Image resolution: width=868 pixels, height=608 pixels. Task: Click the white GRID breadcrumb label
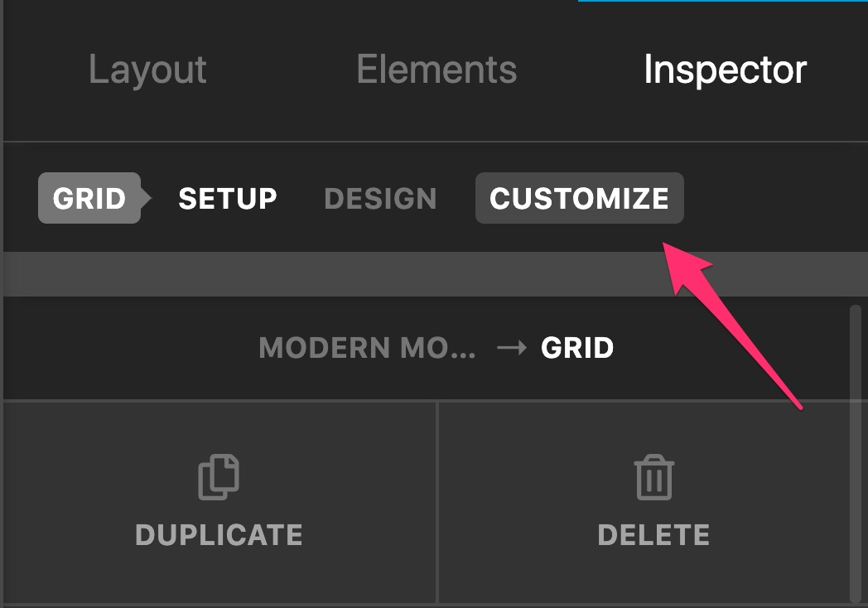(577, 348)
